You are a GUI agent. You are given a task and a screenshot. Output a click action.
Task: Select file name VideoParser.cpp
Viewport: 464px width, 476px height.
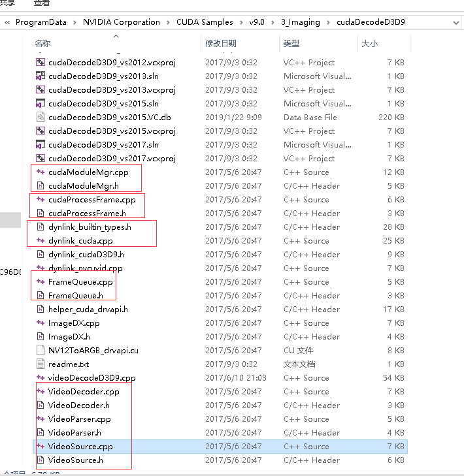79,419
